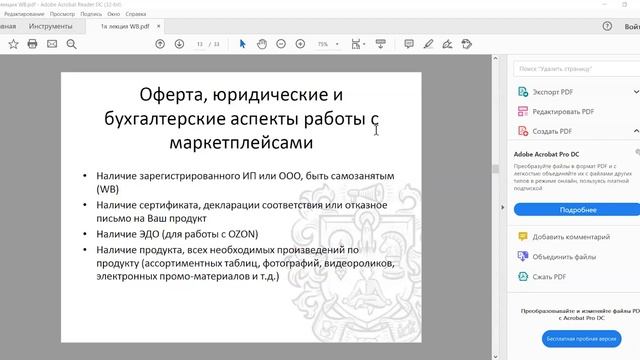Screen dimensions: 640x360
Task: Click the blue Подробнее button
Action: (577, 209)
